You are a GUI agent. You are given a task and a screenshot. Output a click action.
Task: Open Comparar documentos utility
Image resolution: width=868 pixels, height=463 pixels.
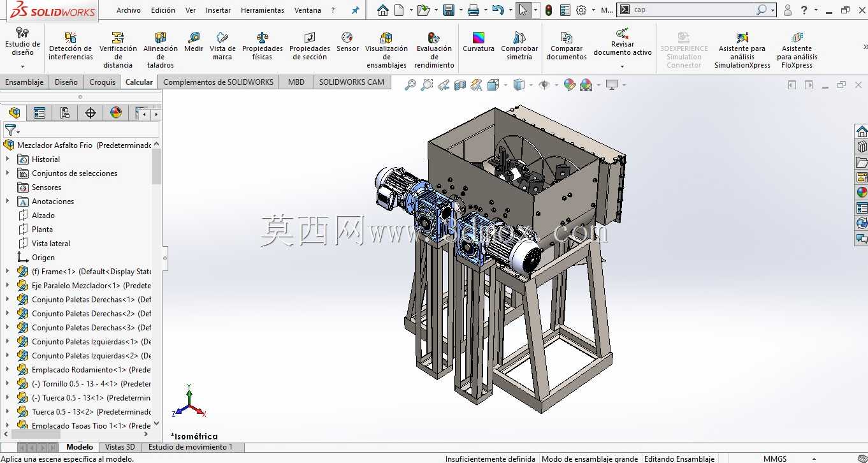(567, 47)
